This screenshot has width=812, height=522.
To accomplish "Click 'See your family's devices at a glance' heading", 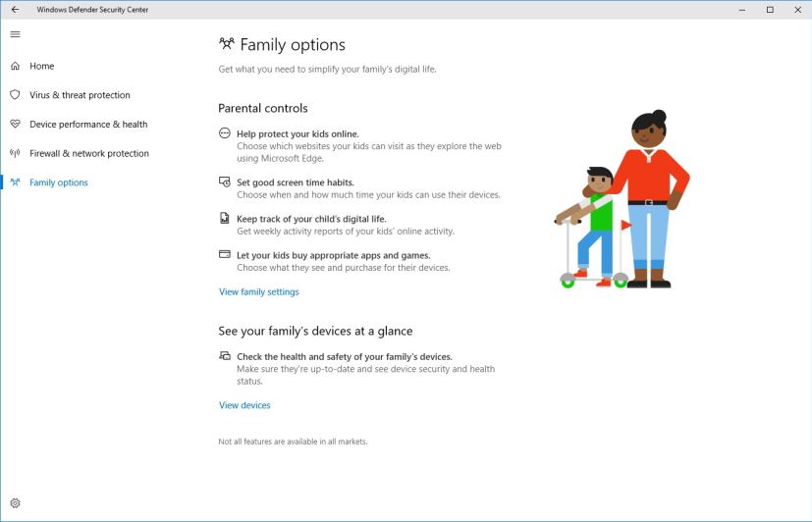I will click(315, 331).
